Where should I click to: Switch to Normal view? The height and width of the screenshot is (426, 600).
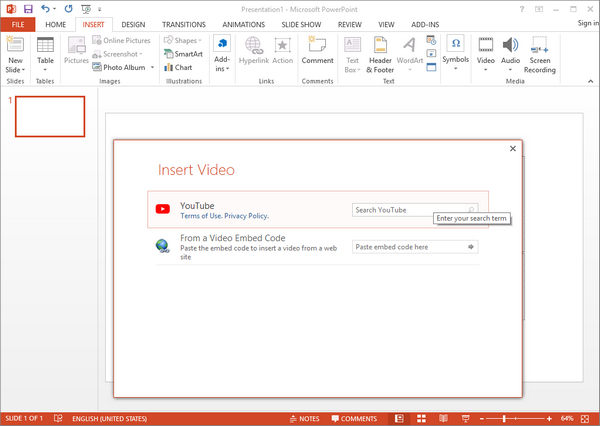pos(399,419)
